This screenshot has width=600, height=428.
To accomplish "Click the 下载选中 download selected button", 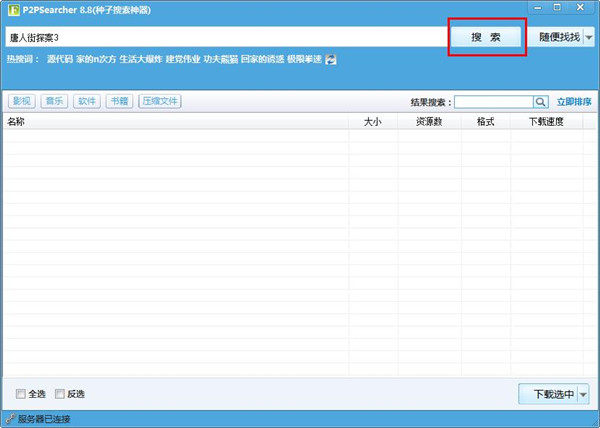I will 548,394.
